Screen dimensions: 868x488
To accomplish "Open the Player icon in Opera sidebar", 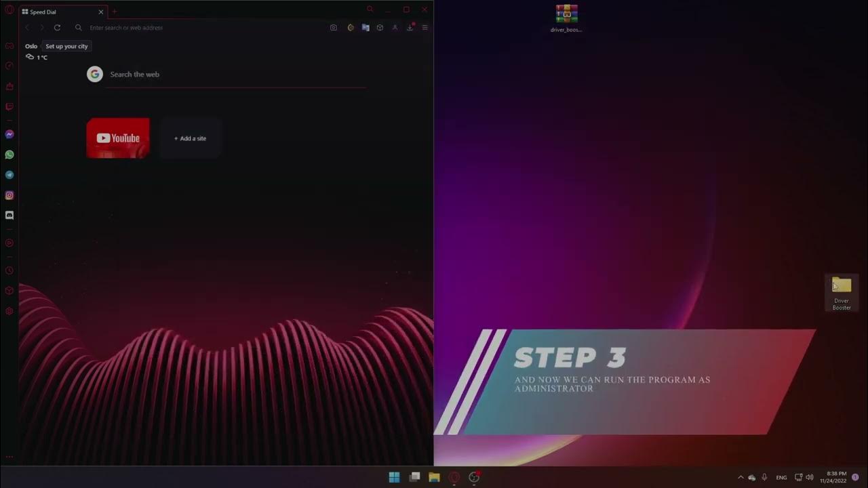I will (x=9, y=243).
